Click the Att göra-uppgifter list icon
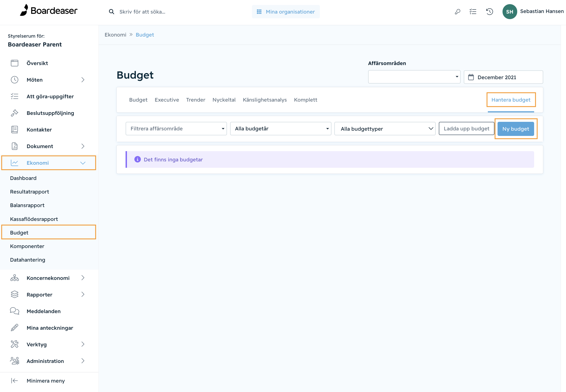The height and width of the screenshot is (392, 566). (14, 96)
